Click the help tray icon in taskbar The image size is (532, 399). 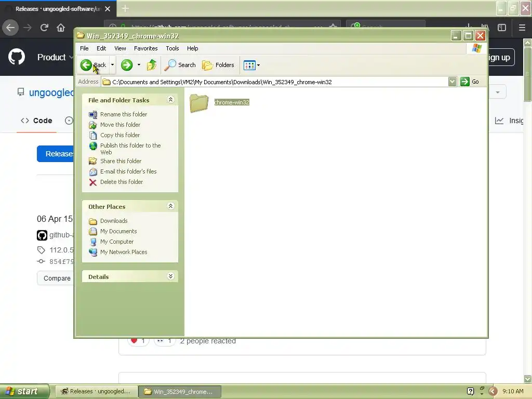(x=470, y=391)
